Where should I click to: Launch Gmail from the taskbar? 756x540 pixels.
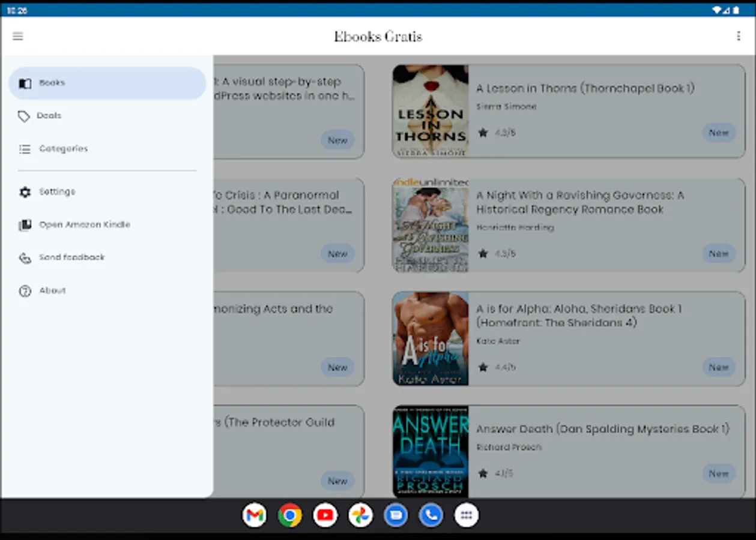[x=255, y=515]
